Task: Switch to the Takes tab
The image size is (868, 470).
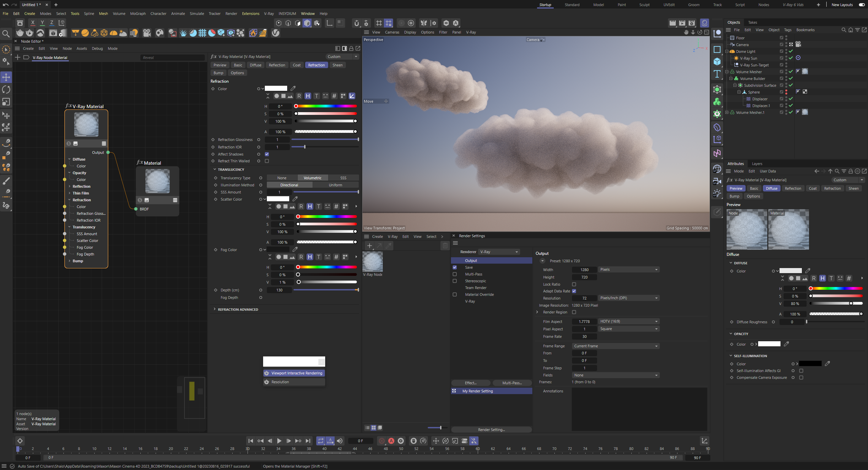Action: click(752, 22)
